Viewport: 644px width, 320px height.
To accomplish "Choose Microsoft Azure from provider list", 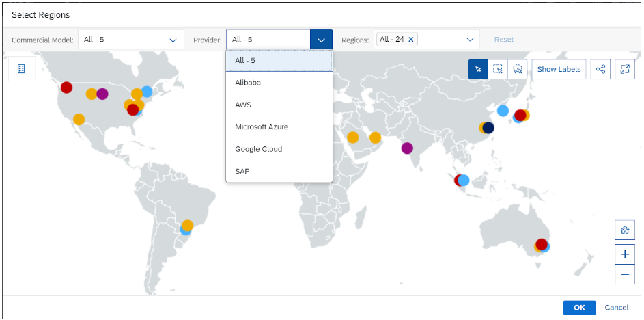I will coord(262,126).
